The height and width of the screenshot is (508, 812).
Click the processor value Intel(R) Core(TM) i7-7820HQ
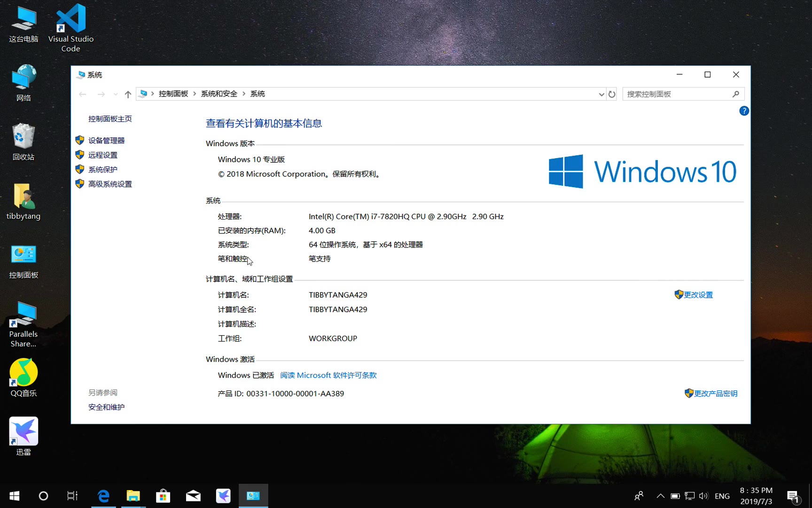(x=406, y=217)
